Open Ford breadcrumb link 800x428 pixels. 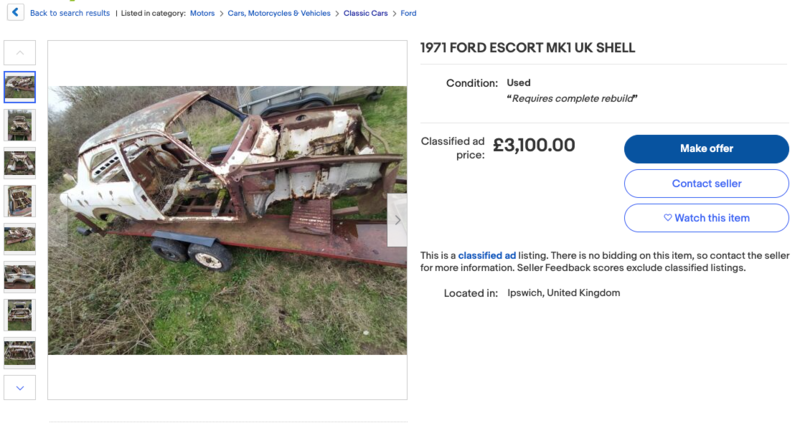408,13
